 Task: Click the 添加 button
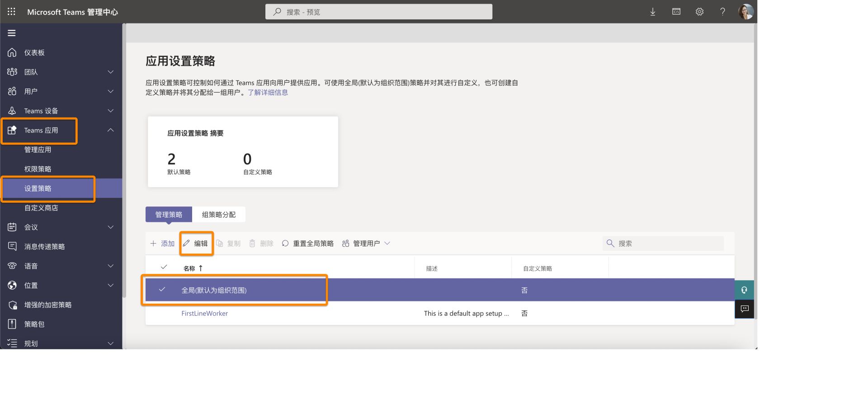tap(163, 244)
